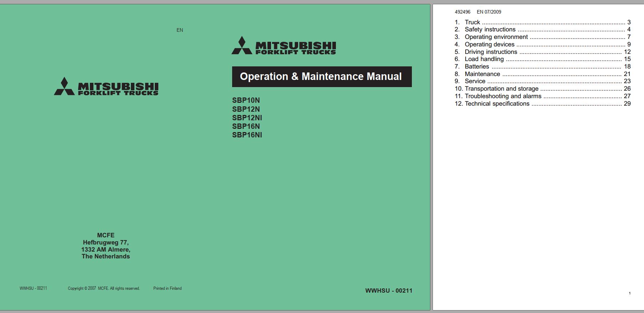Click the model name SBP16NI
The height and width of the screenshot is (313, 644).
(x=247, y=135)
